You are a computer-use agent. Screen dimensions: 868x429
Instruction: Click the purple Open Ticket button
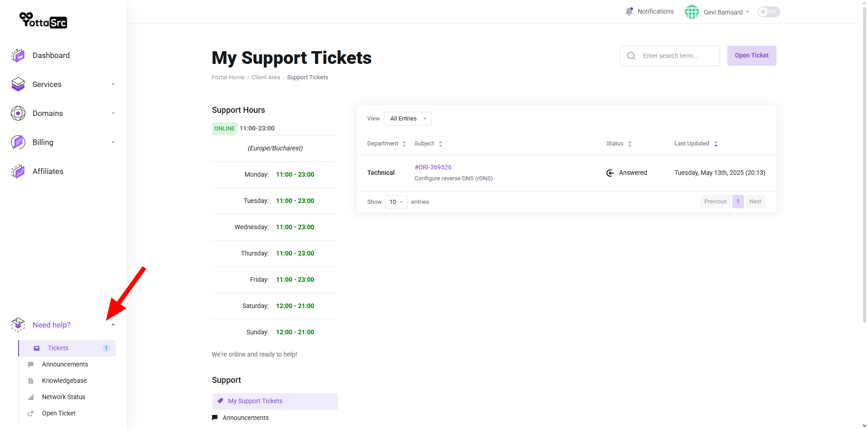(752, 56)
